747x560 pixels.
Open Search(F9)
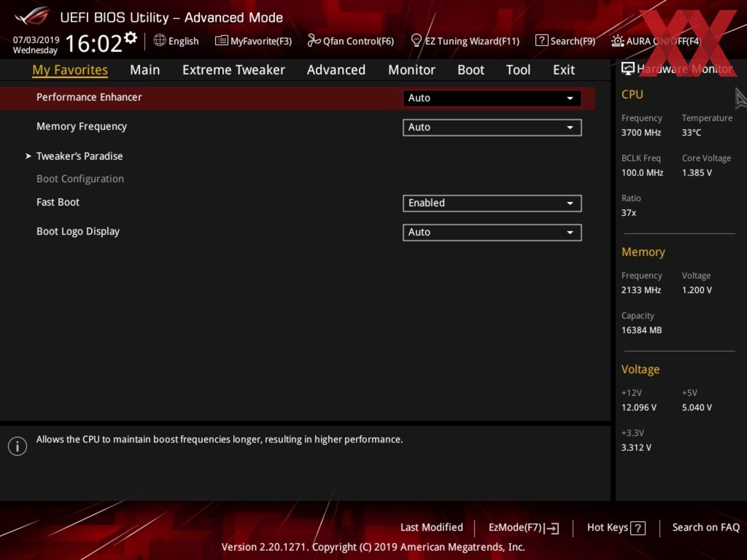click(x=573, y=41)
